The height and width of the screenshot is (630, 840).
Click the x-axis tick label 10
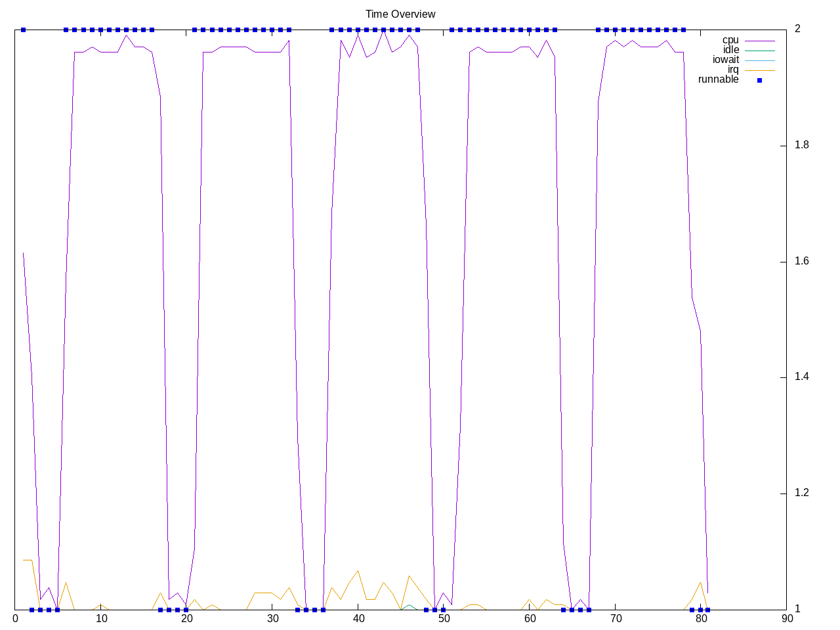pyautogui.click(x=101, y=618)
